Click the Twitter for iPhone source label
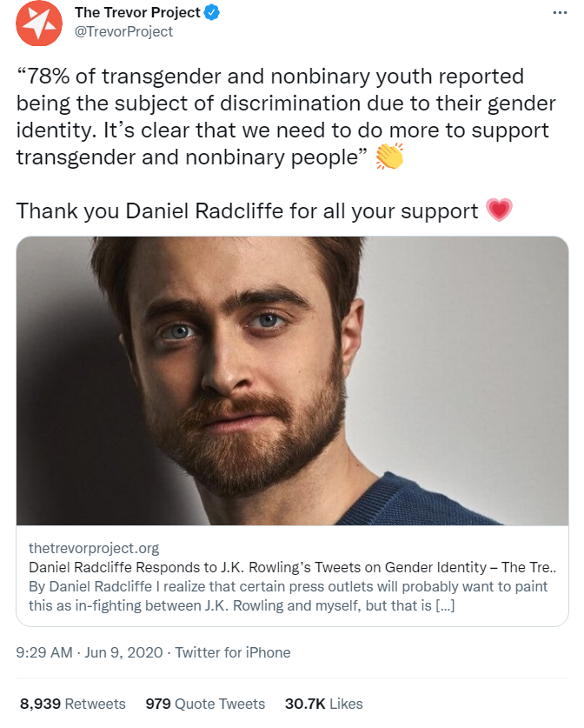This screenshot has width=584, height=728. click(233, 652)
